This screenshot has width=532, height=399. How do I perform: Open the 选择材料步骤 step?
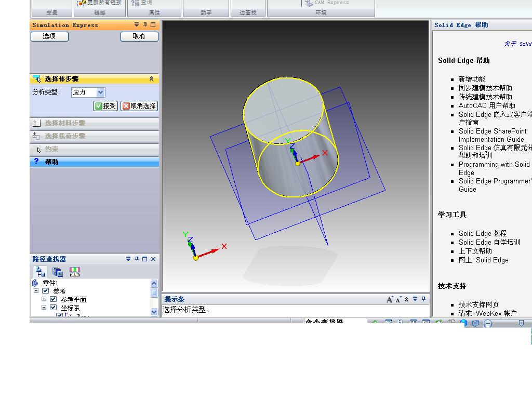click(95, 123)
